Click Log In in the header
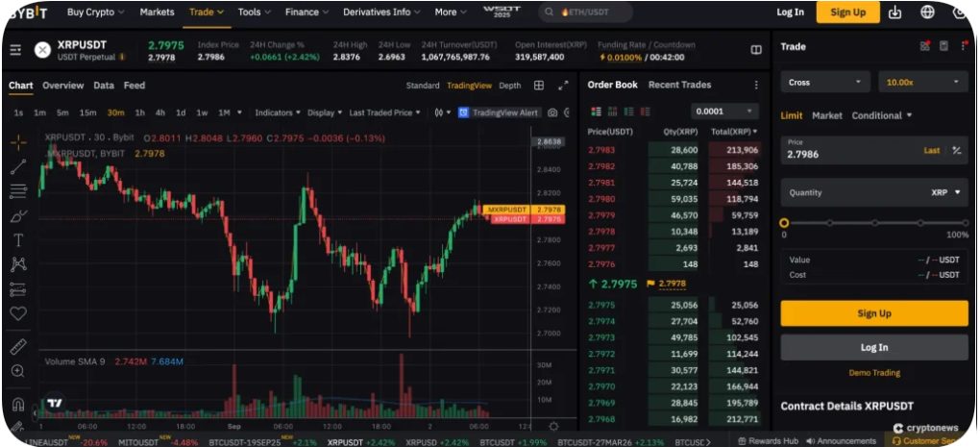980x447 pixels. click(790, 12)
